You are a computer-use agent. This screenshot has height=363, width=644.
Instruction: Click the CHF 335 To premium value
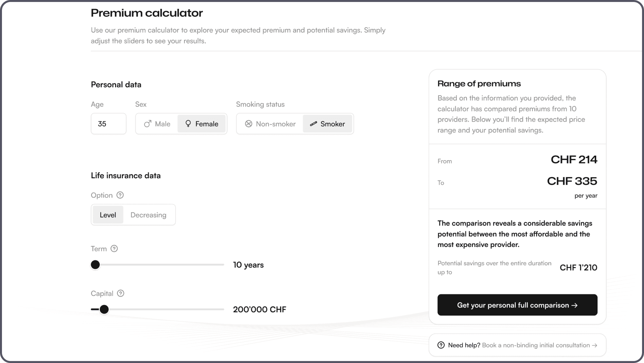coord(572,181)
